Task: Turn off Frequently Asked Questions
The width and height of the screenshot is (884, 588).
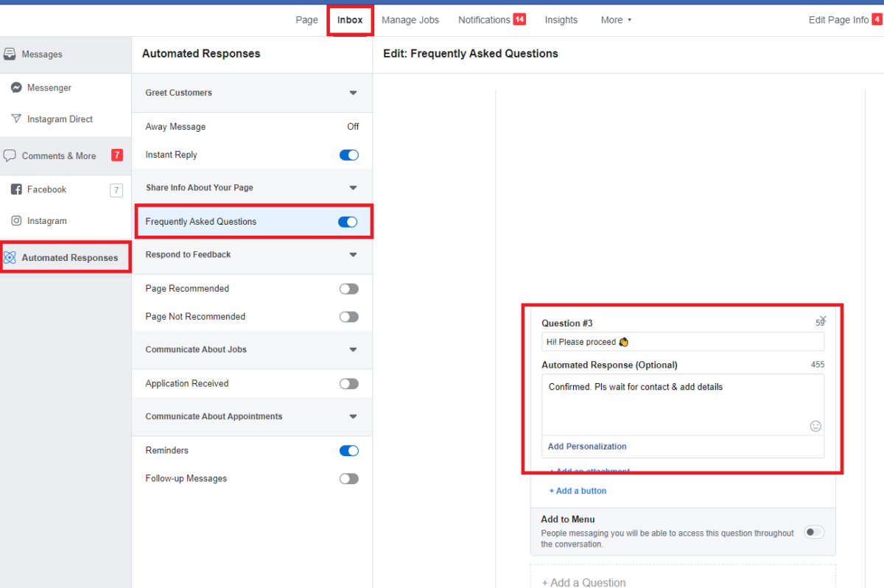Action: (347, 221)
